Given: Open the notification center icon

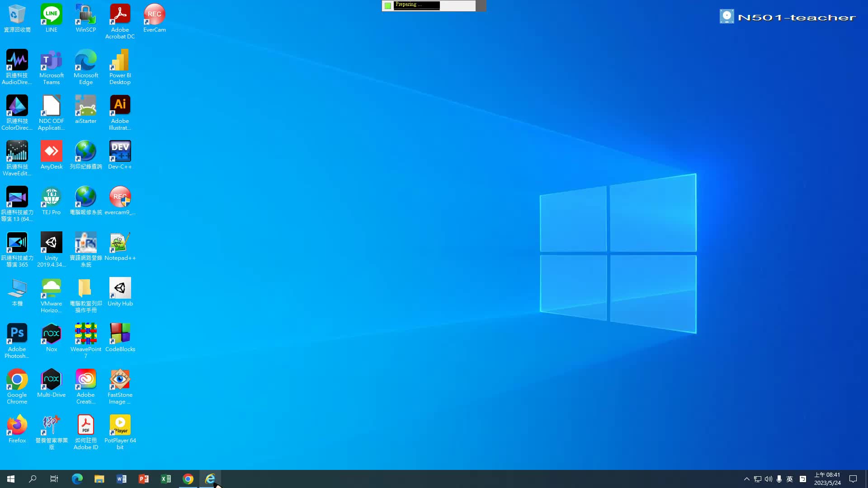Looking at the screenshot, I should (x=853, y=479).
